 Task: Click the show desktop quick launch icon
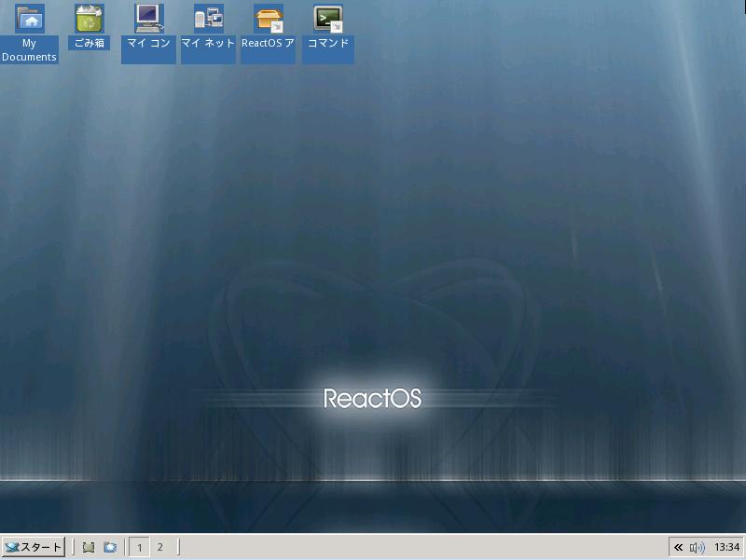(89, 547)
